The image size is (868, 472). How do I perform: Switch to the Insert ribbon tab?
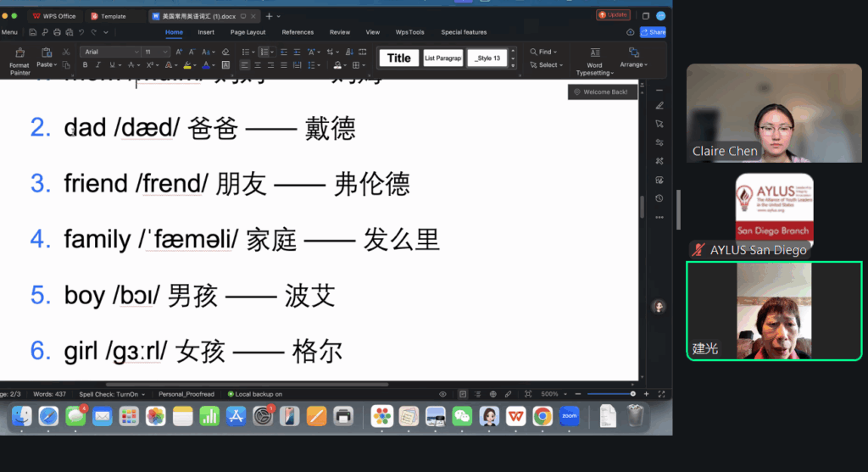point(206,32)
